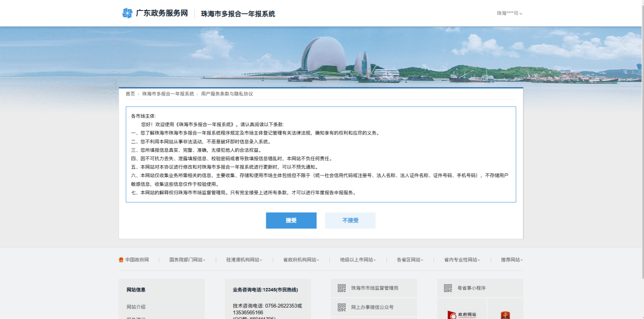Click the 政府网站 red badge icon

[x=461, y=314]
